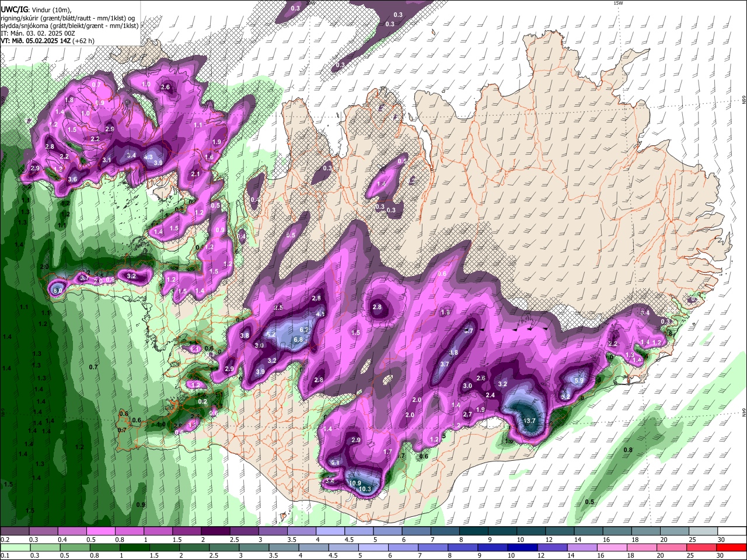747x560 pixels.
Task: Click the 6.8 value in the western highlands
Action: click(x=298, y=339)
